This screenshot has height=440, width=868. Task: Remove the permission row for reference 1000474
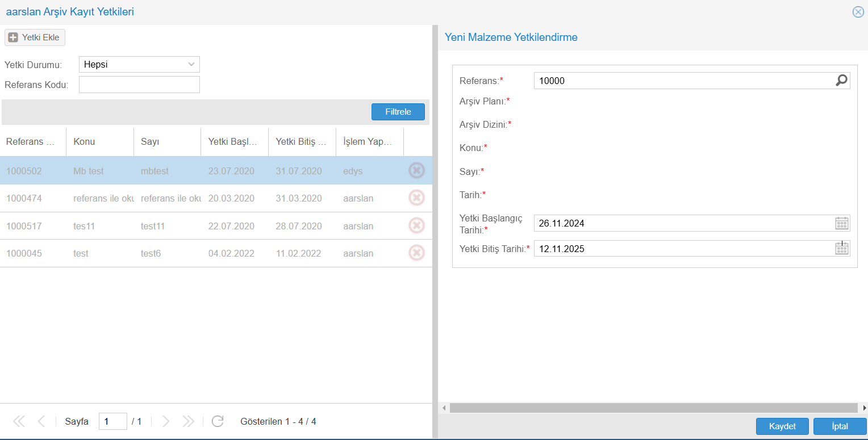point(416,198)
